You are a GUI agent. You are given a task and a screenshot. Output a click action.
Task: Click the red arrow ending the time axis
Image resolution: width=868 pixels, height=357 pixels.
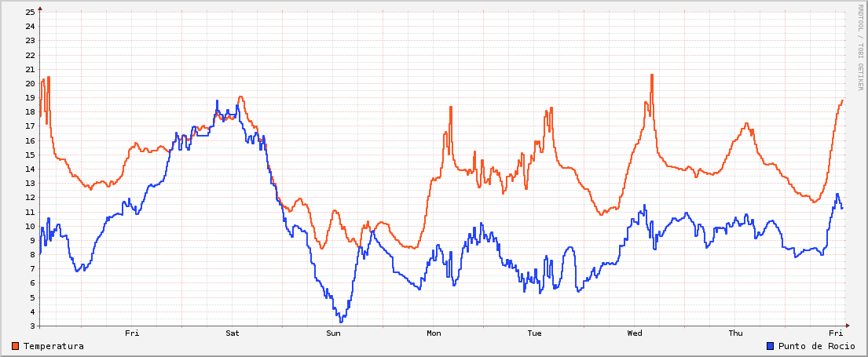(x=847, y=326)
